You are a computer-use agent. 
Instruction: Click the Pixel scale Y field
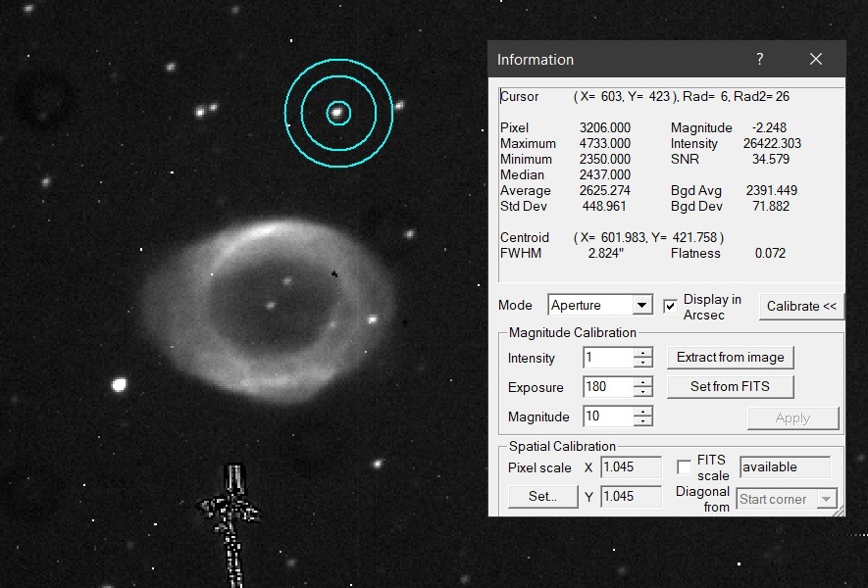pos(631,496)
